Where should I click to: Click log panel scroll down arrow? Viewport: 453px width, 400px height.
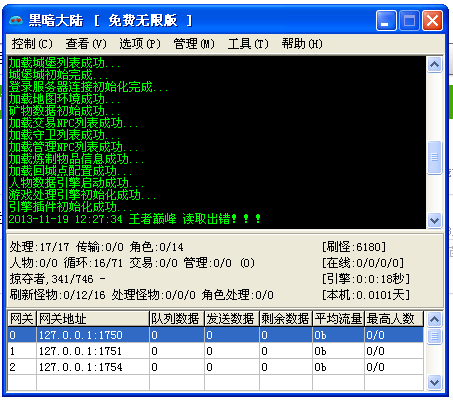click(x=434, y=220)
